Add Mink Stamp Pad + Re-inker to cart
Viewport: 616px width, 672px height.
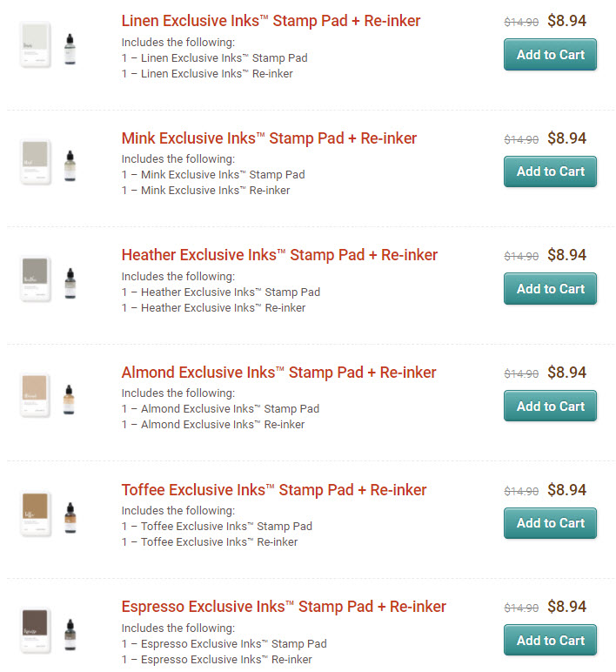(550, 171)
